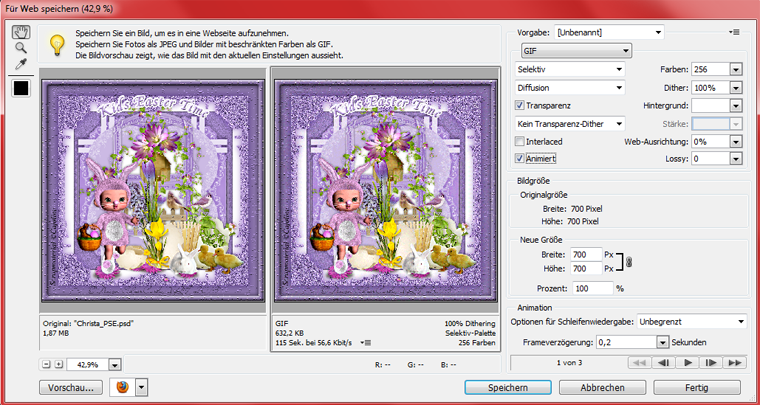Click the Höhe height field
Image resolution: width=760 pixels, height=405 pixels.
(x=586, y=268)
